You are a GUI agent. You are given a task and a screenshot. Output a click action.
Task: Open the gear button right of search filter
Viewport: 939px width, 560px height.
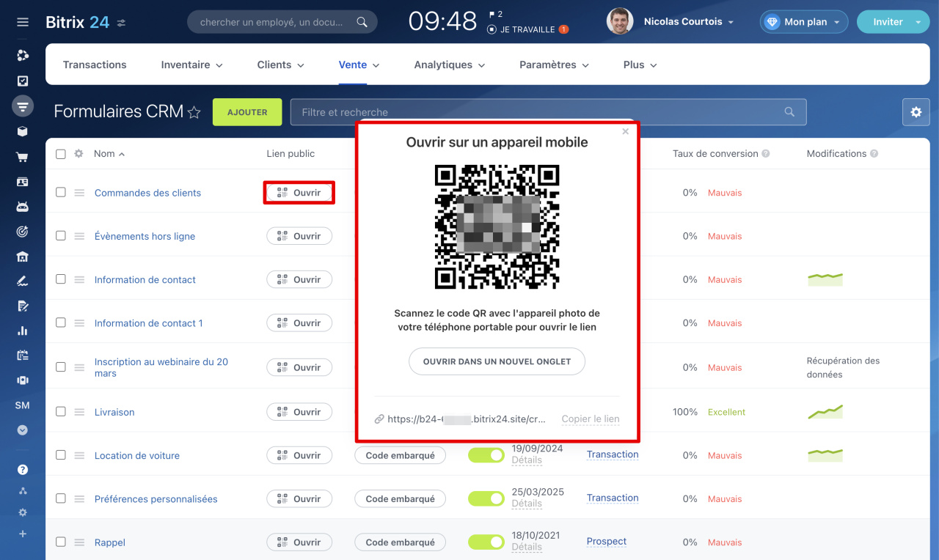pos(916,112)
